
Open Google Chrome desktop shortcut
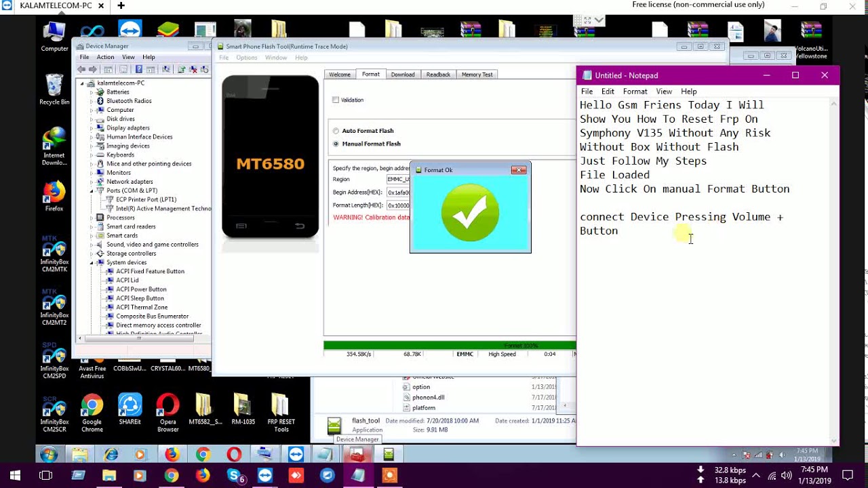[x=92, y=413]
